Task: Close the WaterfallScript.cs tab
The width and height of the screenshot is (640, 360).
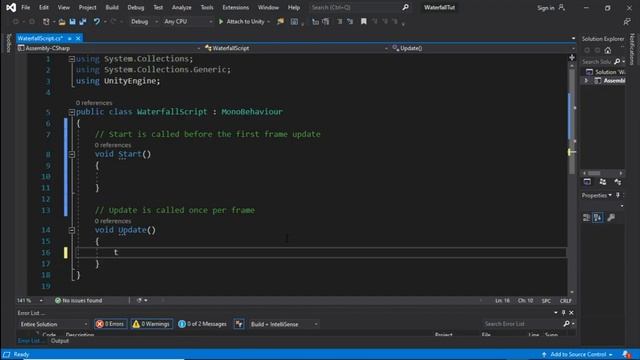Action: pos(78,38)
